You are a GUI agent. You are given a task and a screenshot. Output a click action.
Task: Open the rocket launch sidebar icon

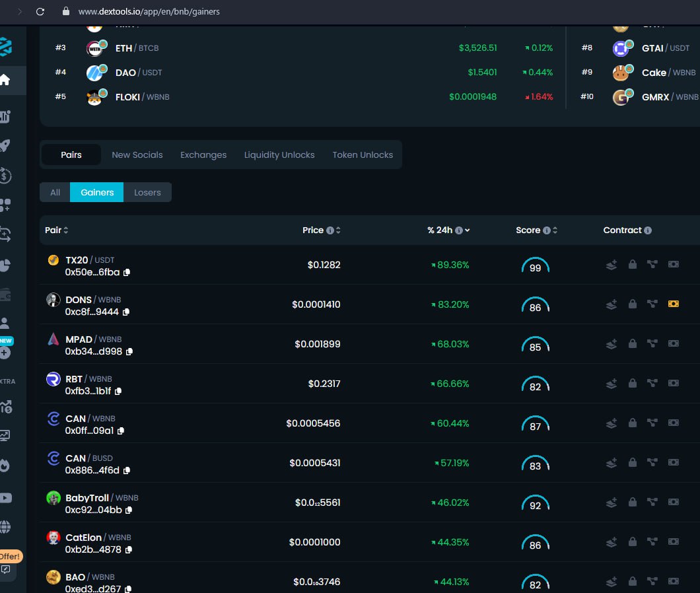[x=5, y=145]
